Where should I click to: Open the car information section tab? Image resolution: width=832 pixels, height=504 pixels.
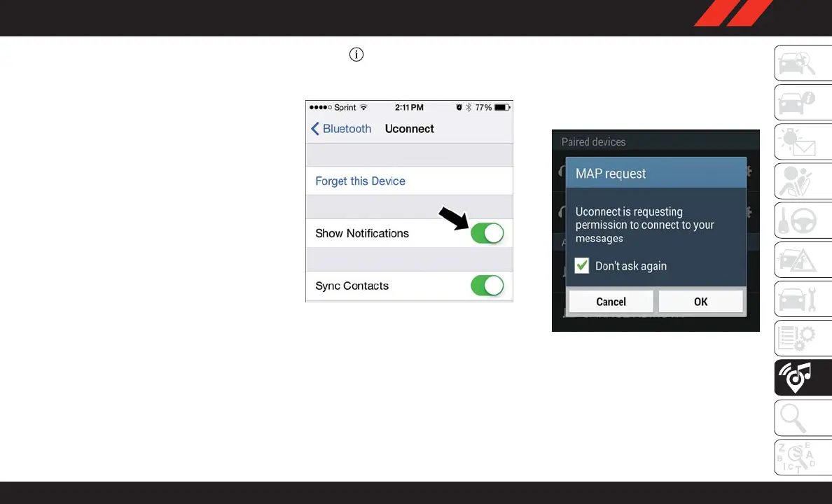(x=803, y=102)
